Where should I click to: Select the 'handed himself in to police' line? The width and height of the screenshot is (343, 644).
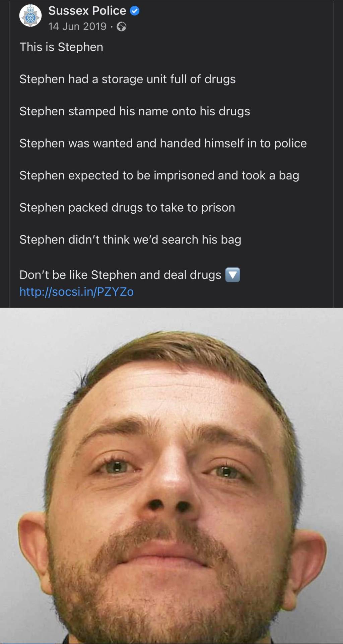point(163,143)
